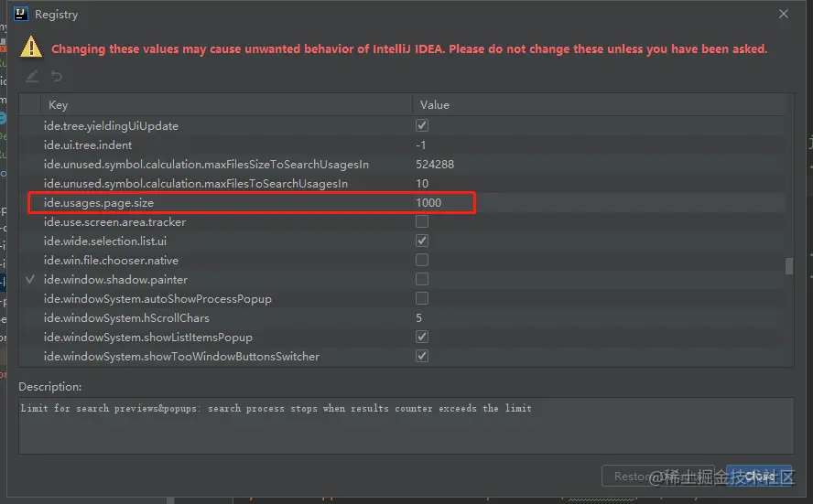The height and width of the screenshot is (504, 813).
Task: Toggle ide.wide.selection.list.ui checkbox
Action: [x=422, y=241]
